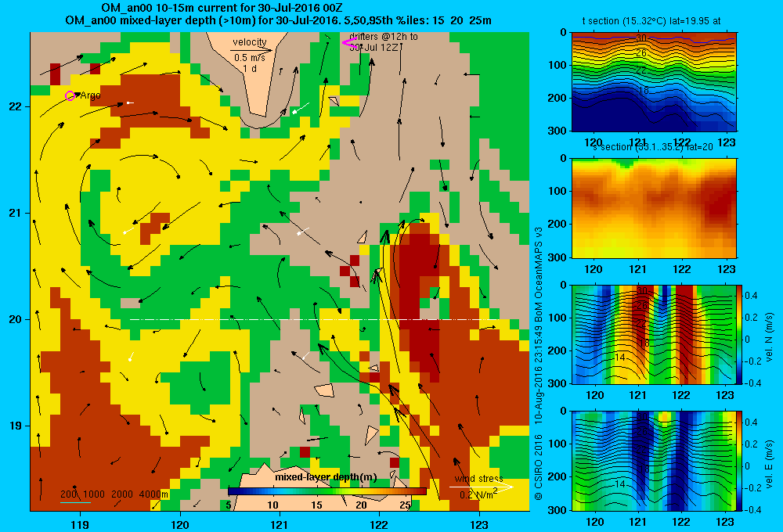Click the vel. N colorbar scale
Screen dimensions: 783x532
pyautogui.click(x=739, y=334)
